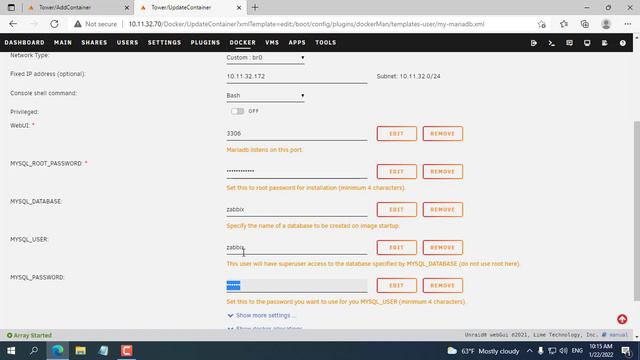Click MYSQL_DATABASE zabbix field
The height and width of the screenshot is (360, 640).
point(297,209)
